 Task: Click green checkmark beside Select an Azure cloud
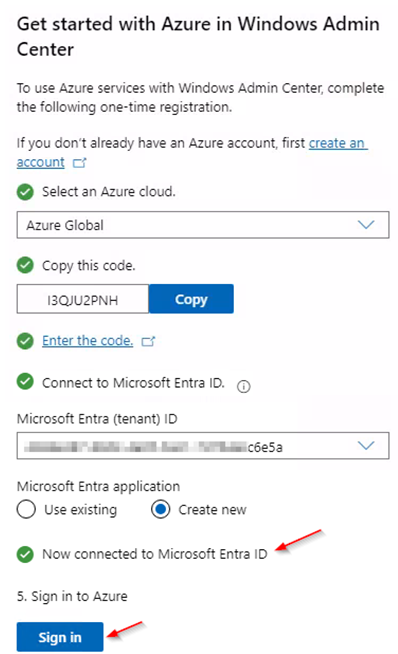(x=25, y=192)
